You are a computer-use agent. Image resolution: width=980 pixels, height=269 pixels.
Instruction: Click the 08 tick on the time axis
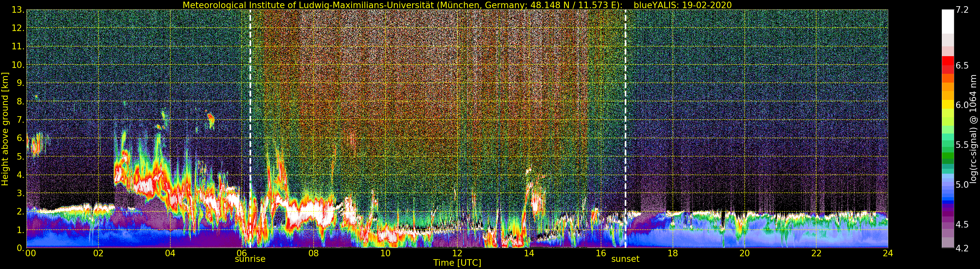313,253
